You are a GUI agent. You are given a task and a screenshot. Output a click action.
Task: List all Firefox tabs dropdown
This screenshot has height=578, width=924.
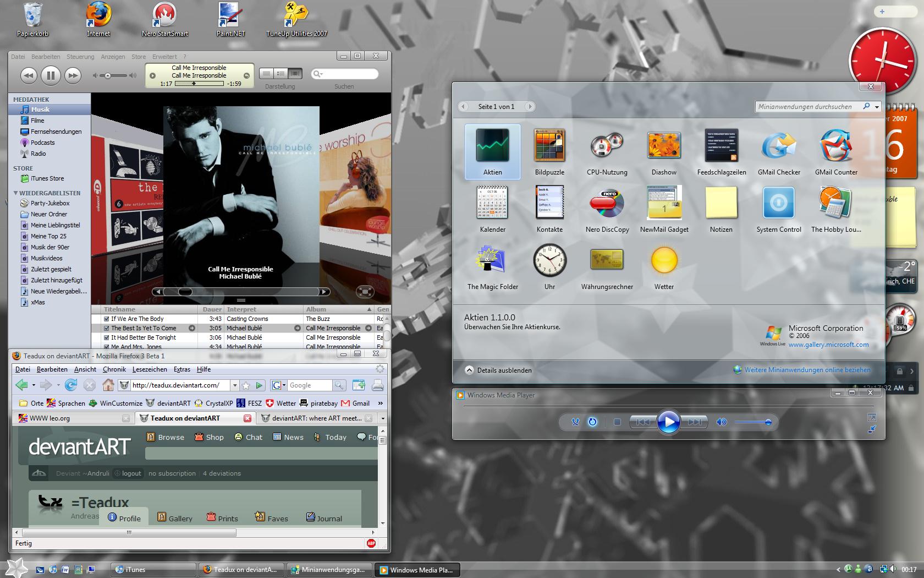pos(383,418)
